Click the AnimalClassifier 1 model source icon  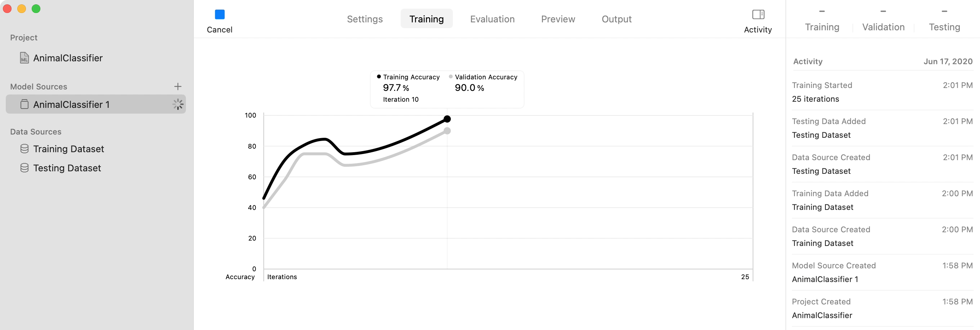pyautogui.click(x=24, y=104)
